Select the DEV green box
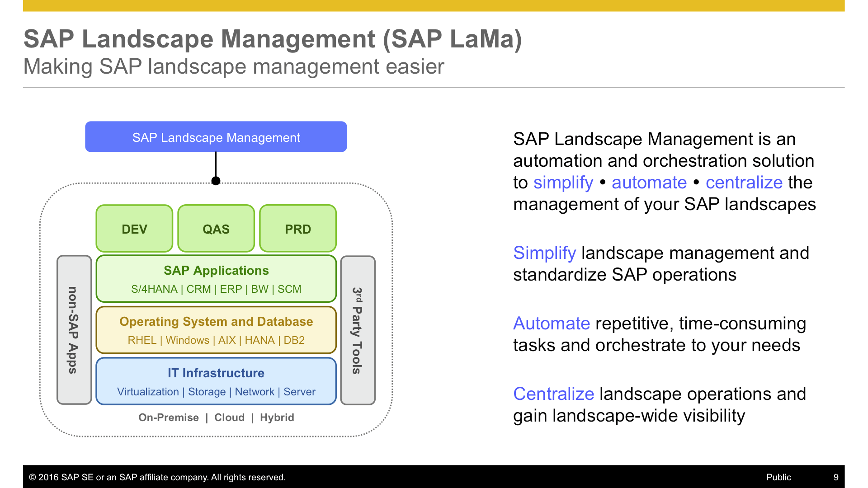Image resolution: width=868 pixels, height=488 pixels. [134, 229]
